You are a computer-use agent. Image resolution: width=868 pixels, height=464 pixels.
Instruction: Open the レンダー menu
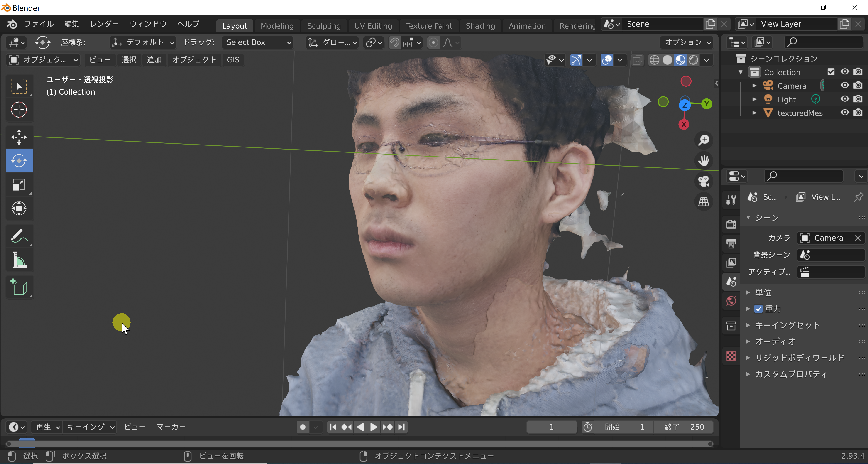pyautogui.click(x=105, y=24)
